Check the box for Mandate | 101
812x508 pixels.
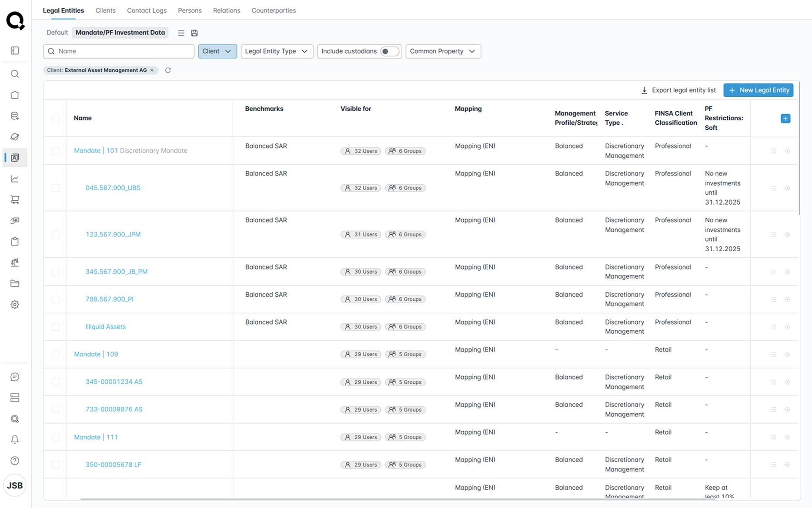coord(56,151)
